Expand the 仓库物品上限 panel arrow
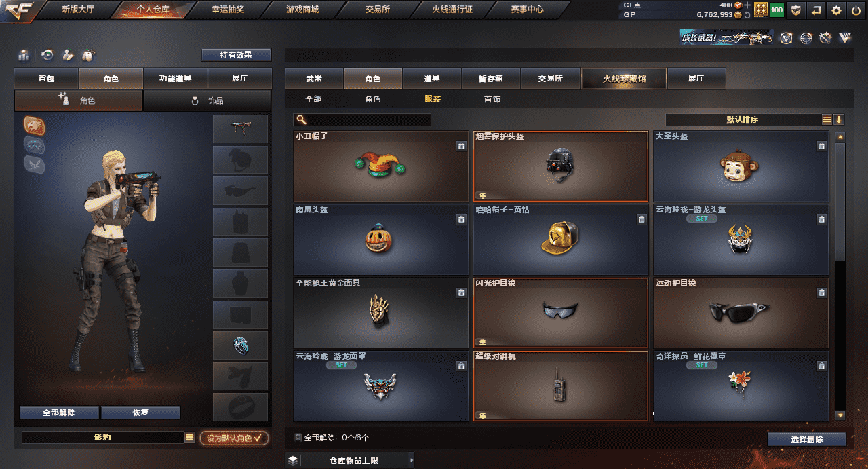Screen dimensions: 868x469 [x=412, y=460]
